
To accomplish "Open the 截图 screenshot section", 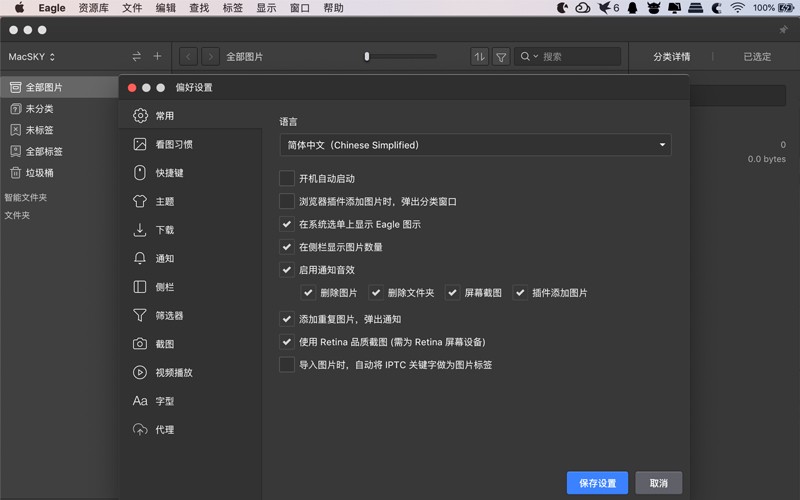I will pyautogui.click(x=190, y=344).
